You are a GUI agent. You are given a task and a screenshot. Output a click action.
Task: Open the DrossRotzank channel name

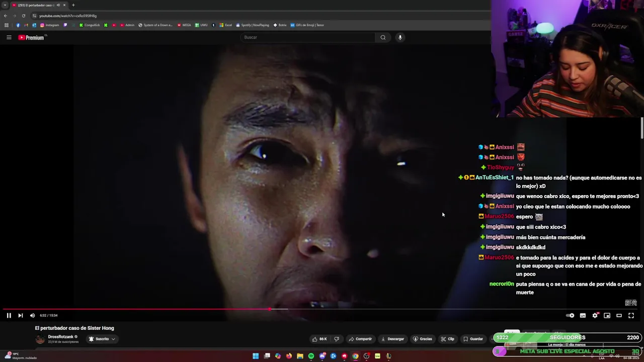61,337
